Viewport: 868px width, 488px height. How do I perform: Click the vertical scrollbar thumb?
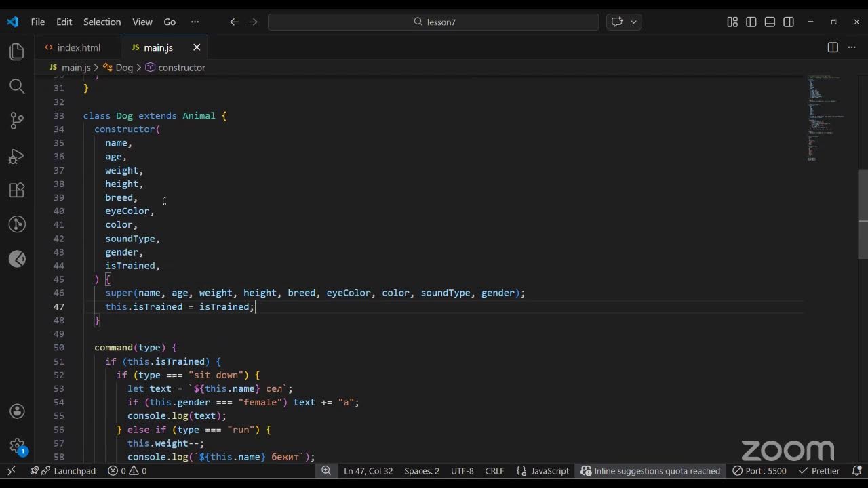[863, 214]
